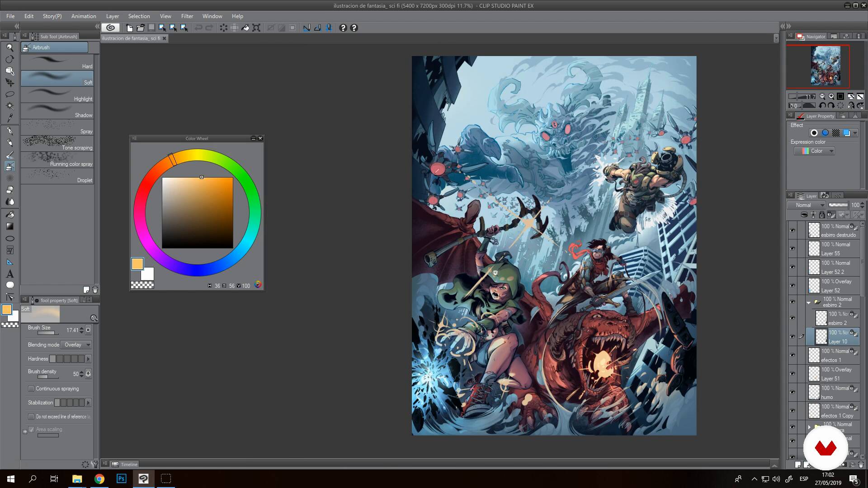Viewport: 868px width, 488px height.
Task: Adjust the layer opacity slider
Action: [838, 205]
